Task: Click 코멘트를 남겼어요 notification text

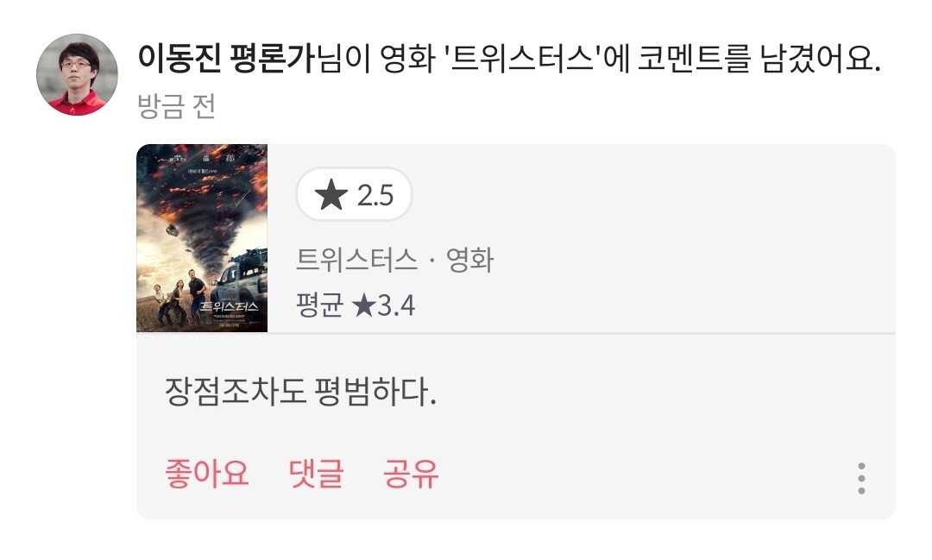Action: [x=759, y=60]
